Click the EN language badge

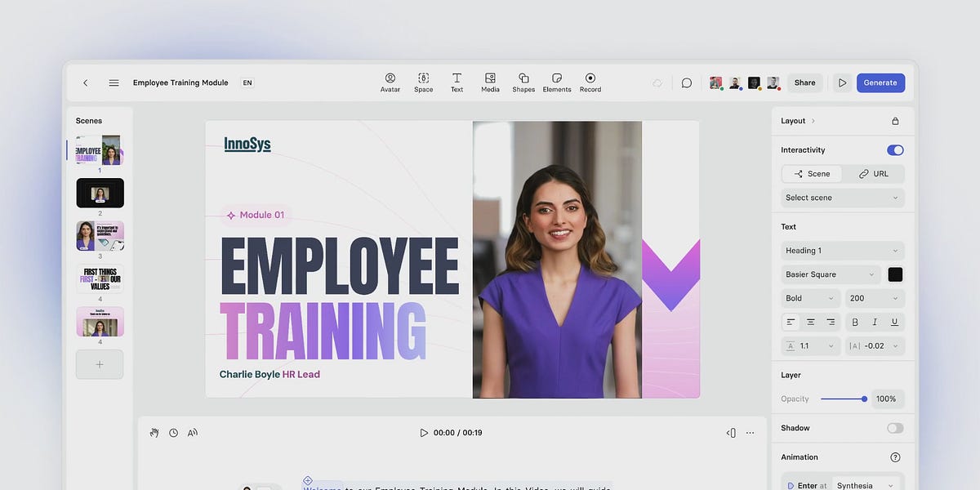pyautogui.click(x=247, y=82)
